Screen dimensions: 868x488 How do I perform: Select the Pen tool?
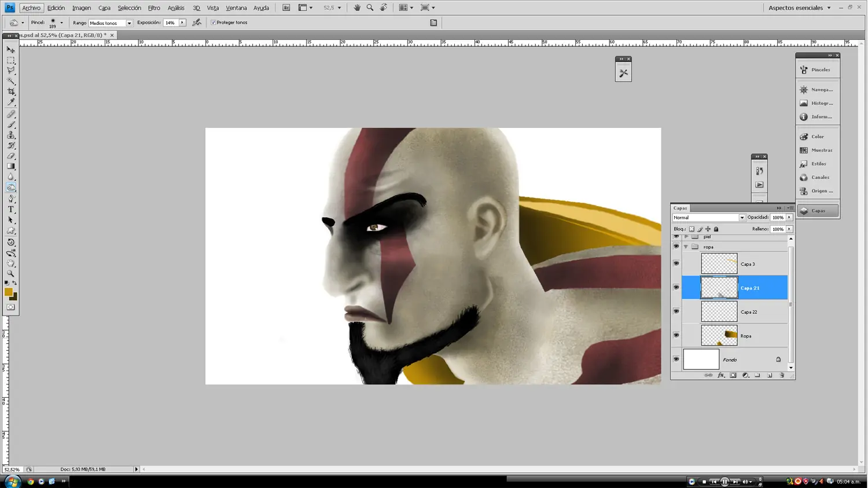click(11, 199)
